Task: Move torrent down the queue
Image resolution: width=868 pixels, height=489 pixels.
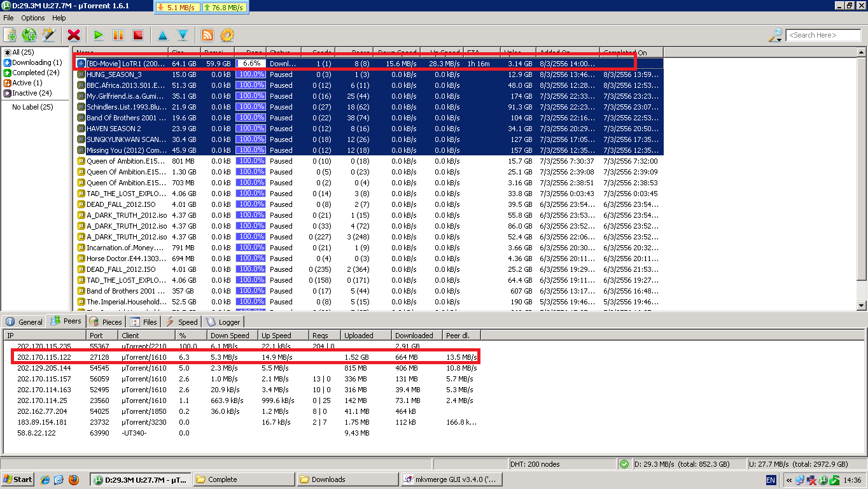Action: (183, 35)
